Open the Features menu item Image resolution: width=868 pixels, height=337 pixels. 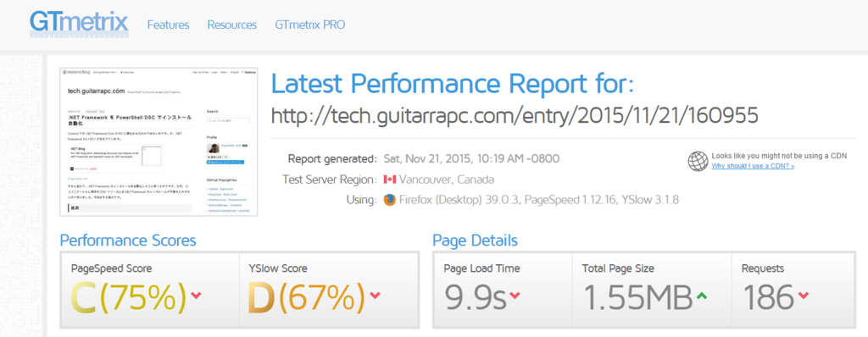coord(169,25)
